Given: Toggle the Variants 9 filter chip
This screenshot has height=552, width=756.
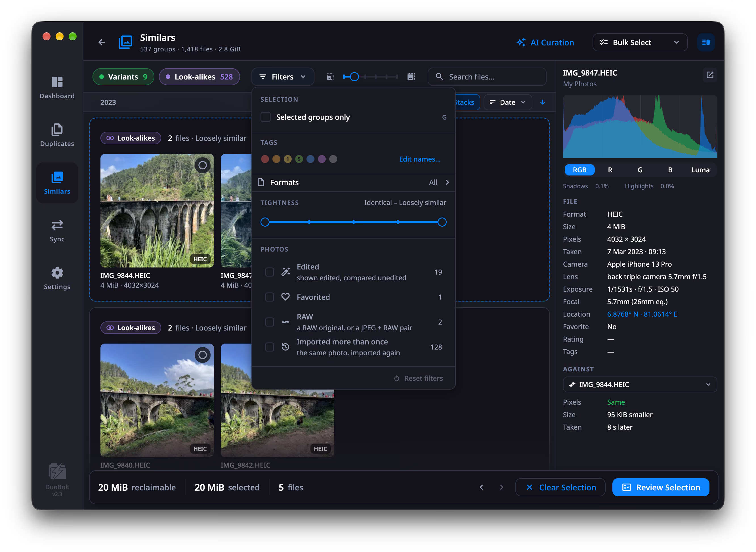Looking at the screenshot, I should pyautogui.click(x=123, y=77).
